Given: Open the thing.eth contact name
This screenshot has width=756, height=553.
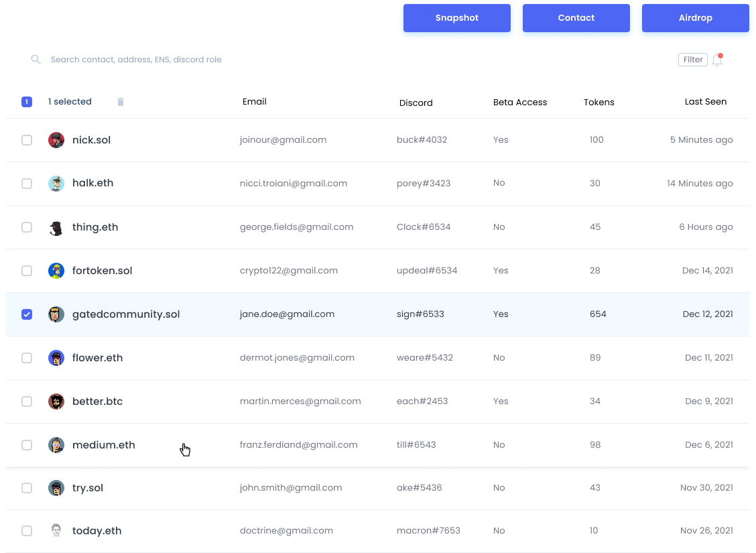Looking at the screenshot, I should tap(95, 227).
